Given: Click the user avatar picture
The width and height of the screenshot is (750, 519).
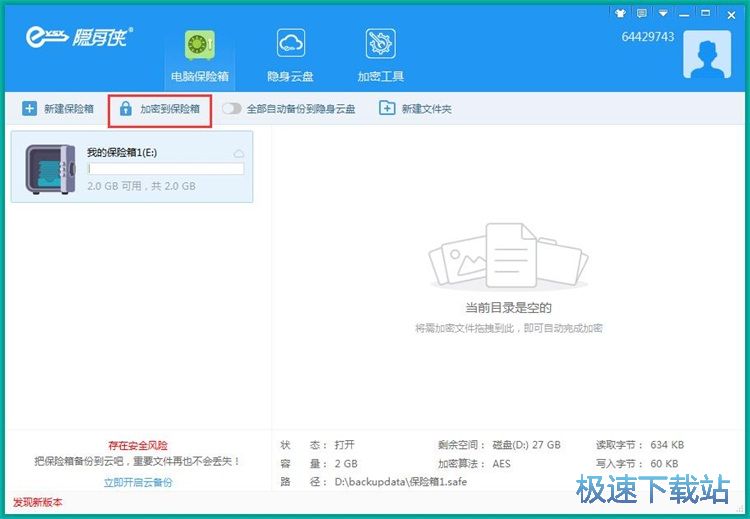Looking at the screenshot, I should click(707, 54).
